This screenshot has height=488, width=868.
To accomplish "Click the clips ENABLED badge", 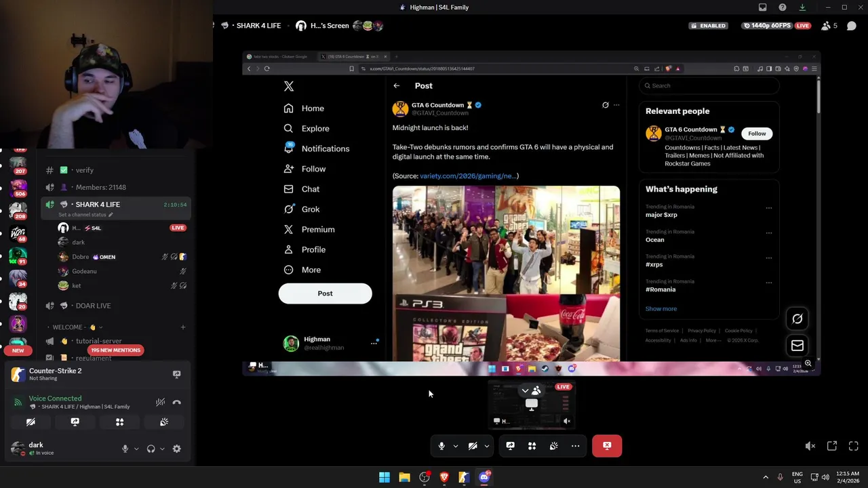I will coord(709,26).
